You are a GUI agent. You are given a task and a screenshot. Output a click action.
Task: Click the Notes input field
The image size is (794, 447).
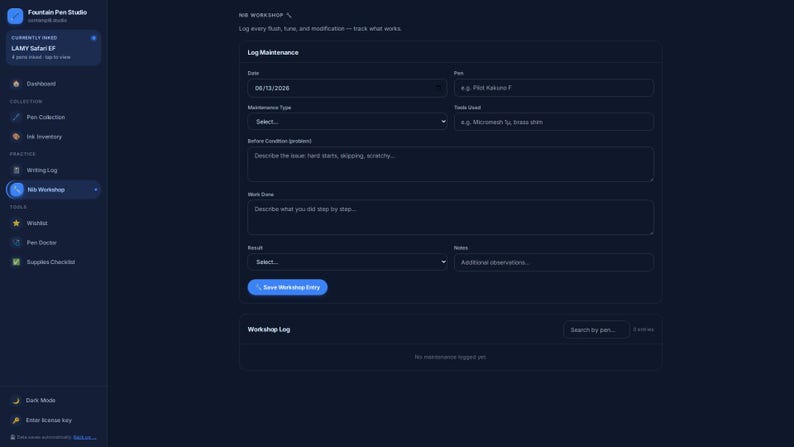point(553,262)
